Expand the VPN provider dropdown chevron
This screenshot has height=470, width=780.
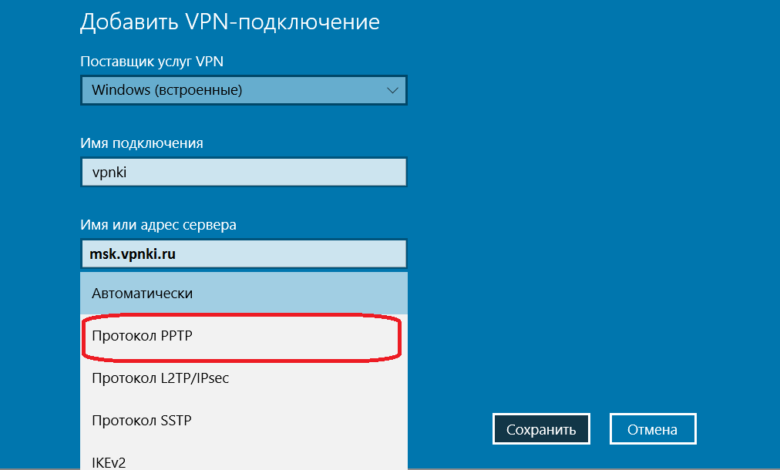391,91
